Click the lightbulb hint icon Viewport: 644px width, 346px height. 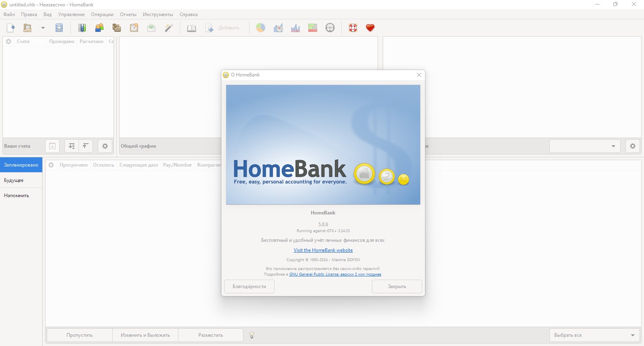click(x=252, y=335)
